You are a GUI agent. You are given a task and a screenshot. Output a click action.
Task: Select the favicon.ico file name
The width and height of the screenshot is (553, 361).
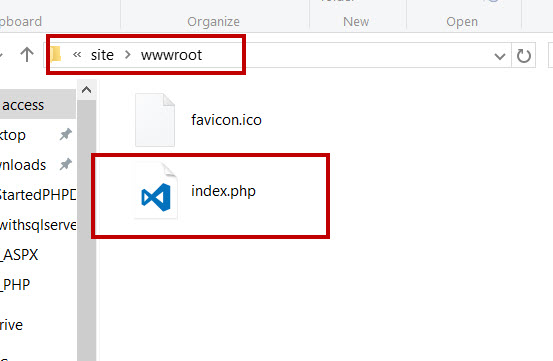click(x=226, y=120)
